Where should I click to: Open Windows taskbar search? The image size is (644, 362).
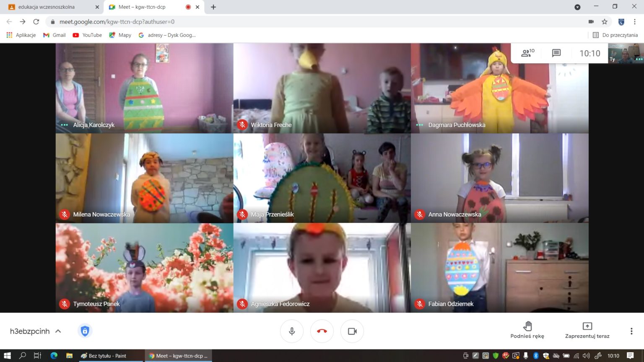pyautogui.click(x=23, y=356)
